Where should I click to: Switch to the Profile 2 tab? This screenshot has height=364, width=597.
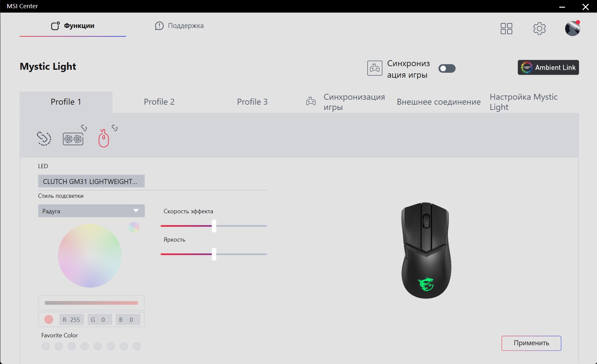click(159, 102)
